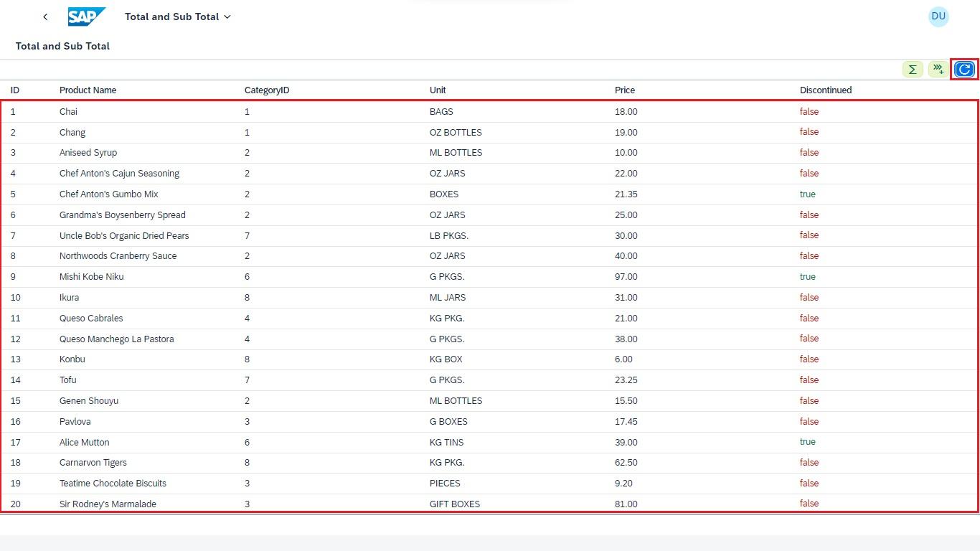Click the sub total arrows-plus icon
980x551 pixels.
click(938, 70)
